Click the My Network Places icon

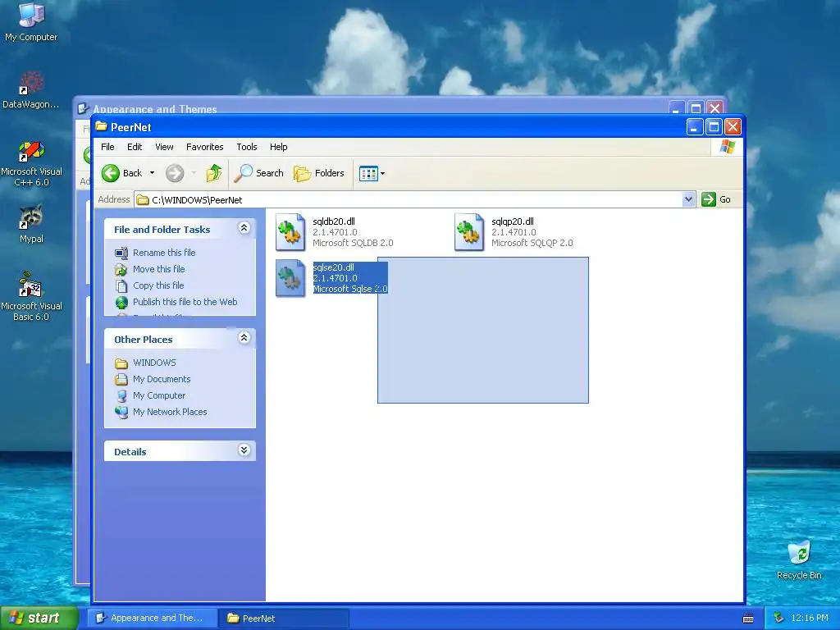coord(121,412)
